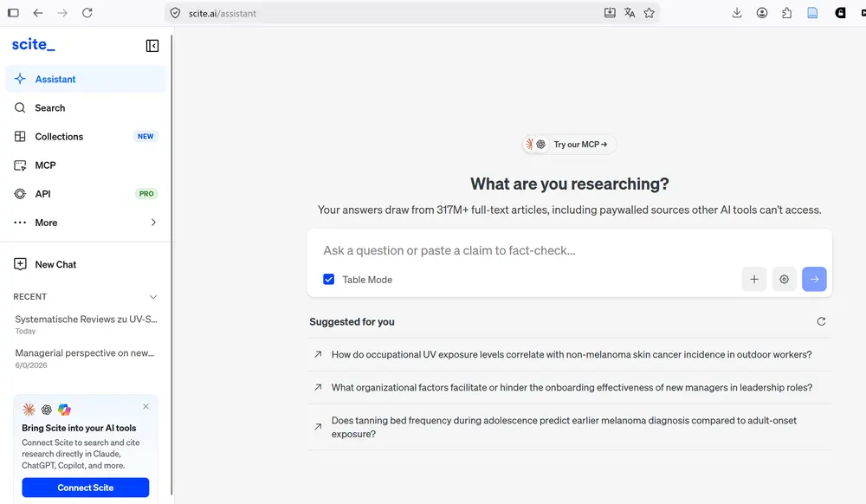
Task: Go to Search in sidebar
Action: [x=86, y=107]
